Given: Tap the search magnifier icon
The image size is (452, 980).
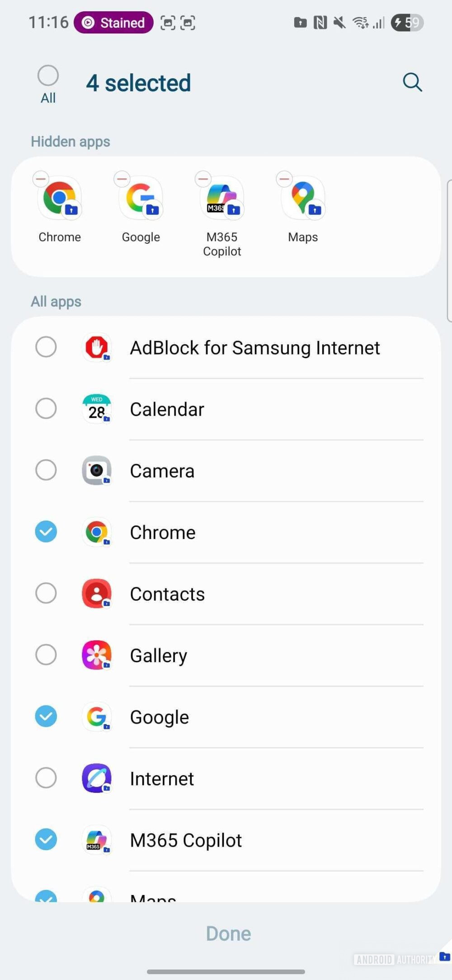Looking at the screenshot, I should (x=412, y=82).
